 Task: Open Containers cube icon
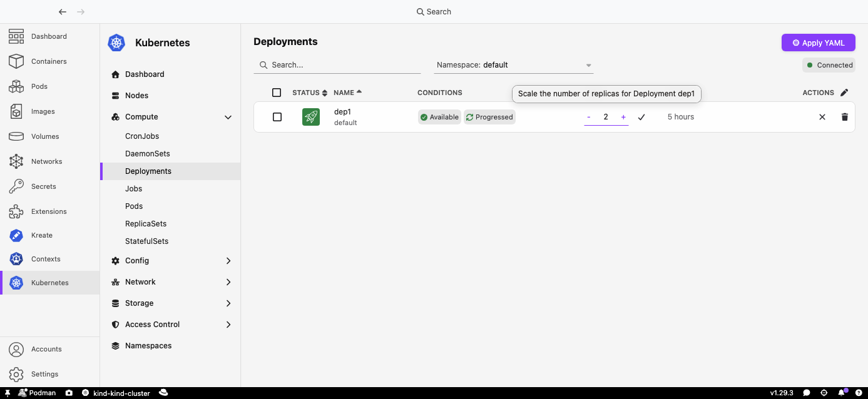point(16,61)
